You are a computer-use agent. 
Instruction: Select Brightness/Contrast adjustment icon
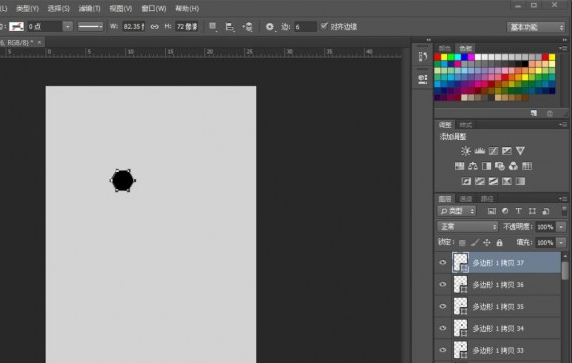pyautogui.click(x=465, y=151)
